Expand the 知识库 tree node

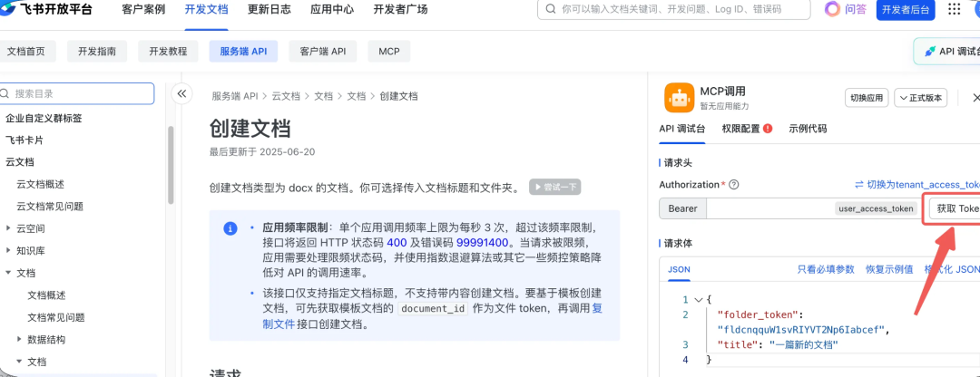click(x=8, y=250)
